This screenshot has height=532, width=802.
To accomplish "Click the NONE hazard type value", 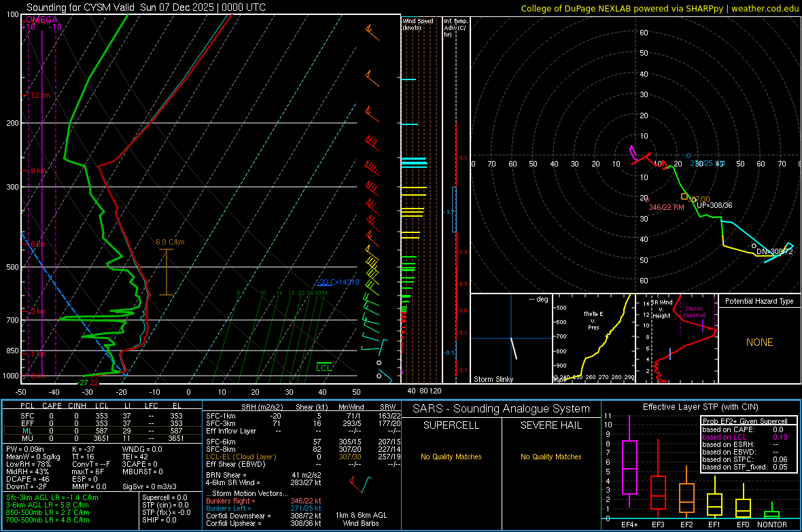I will coord(759,342).
